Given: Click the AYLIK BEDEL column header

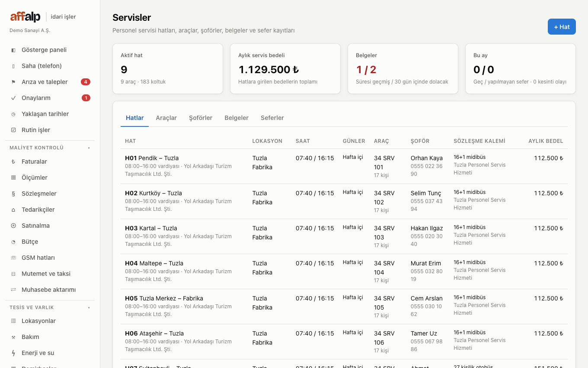Looking at the screenshot, I should [546, 141].
